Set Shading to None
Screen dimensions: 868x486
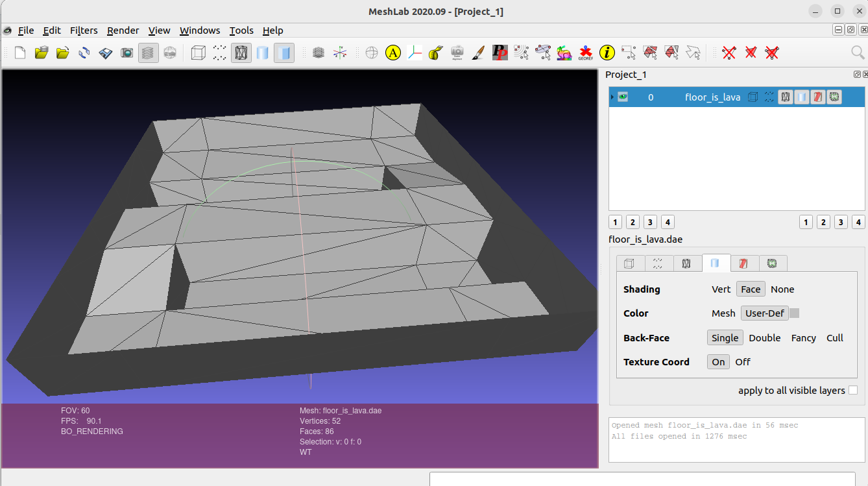point(782,289)
